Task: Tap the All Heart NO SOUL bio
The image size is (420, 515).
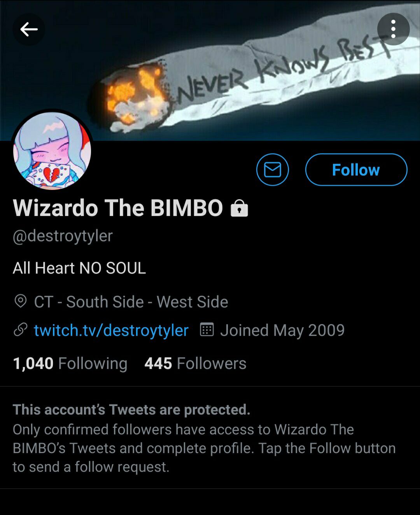Action: (x=79, y=268)
